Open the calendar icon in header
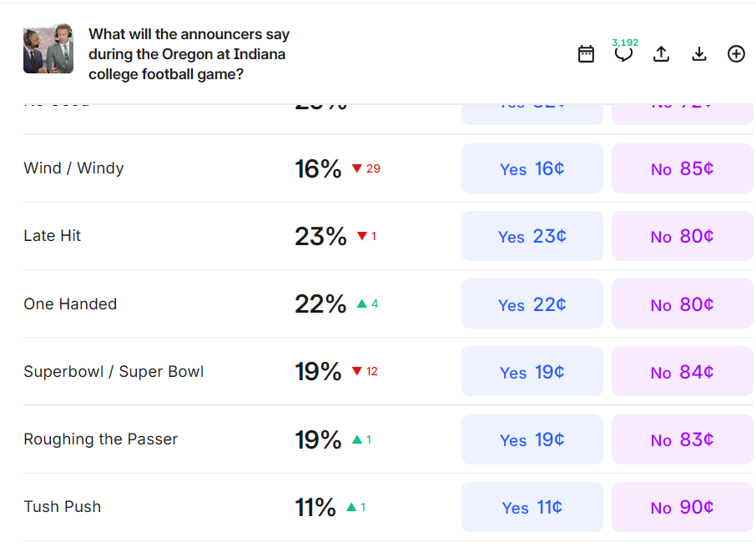 click(x=586, y=54)
